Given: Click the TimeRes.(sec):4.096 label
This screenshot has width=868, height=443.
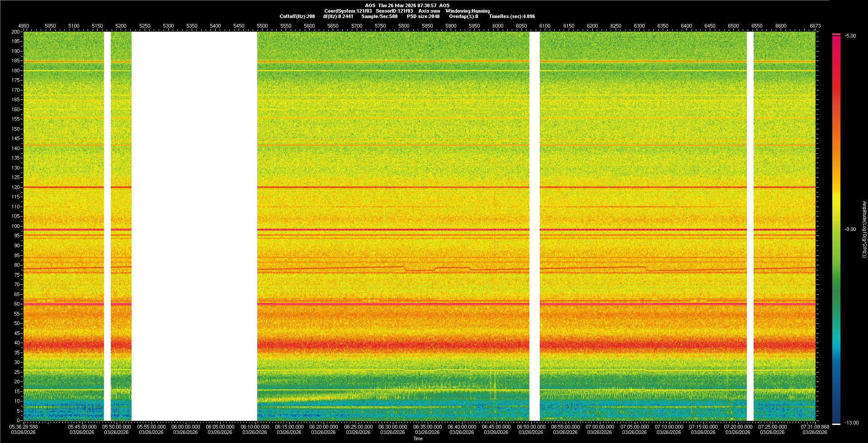Looking at the screenshot, I should [x=512, y=16].
